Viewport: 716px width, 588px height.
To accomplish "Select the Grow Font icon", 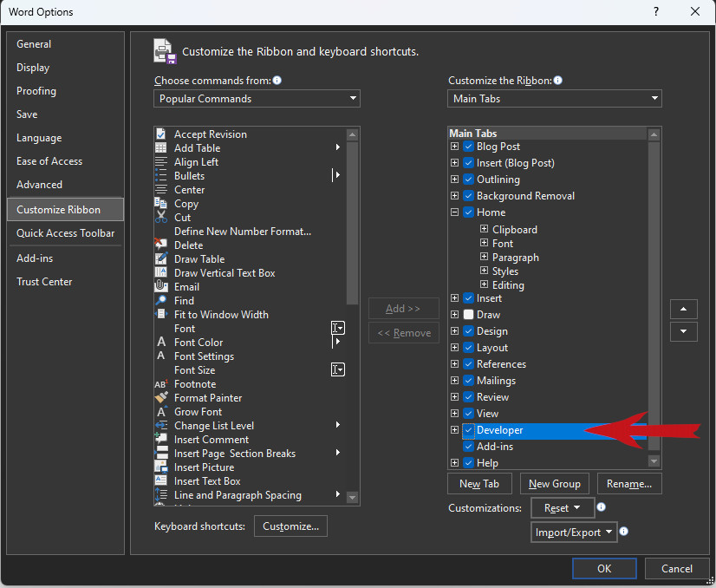I will 161,411.
